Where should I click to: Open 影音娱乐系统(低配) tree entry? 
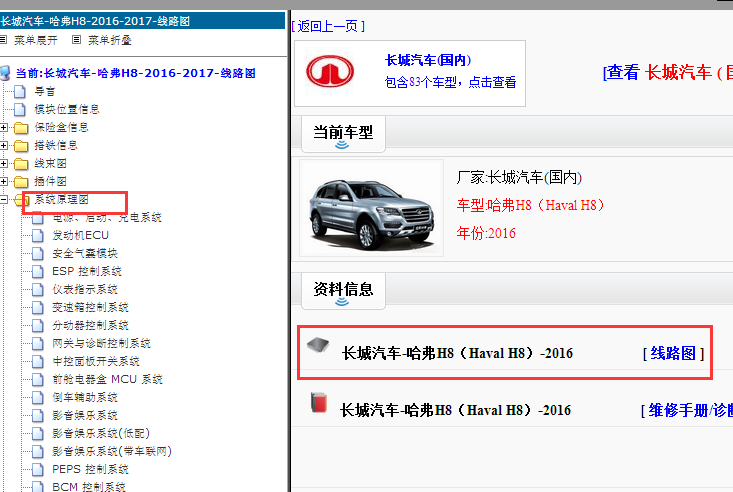pos(101,434)
